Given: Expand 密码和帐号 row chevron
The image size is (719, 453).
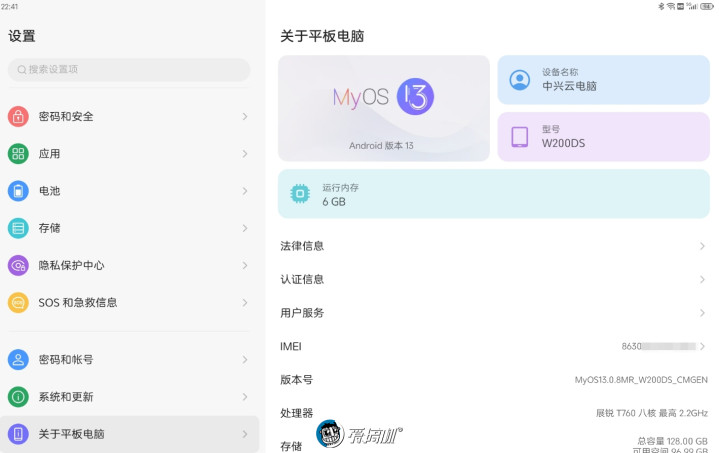Looking at the screenshot, I should pos(245,359).
